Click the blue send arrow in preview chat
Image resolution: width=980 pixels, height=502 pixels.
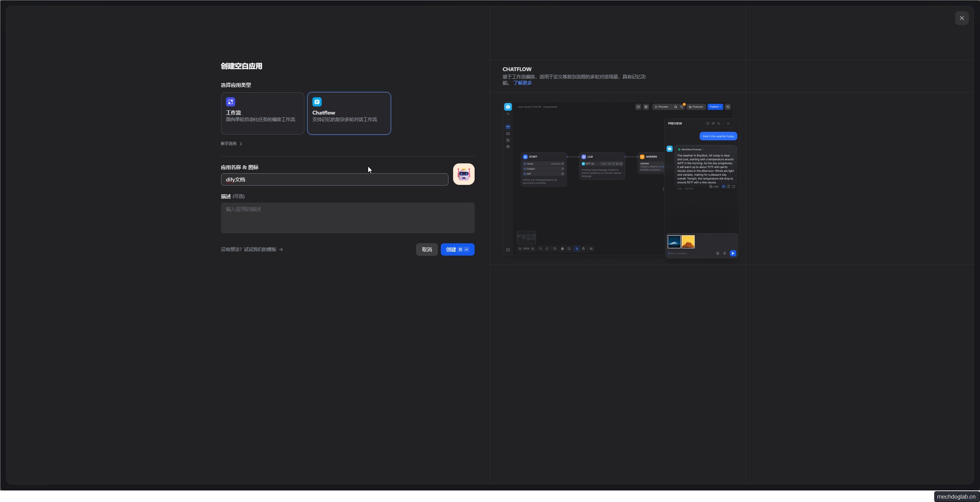733,253
